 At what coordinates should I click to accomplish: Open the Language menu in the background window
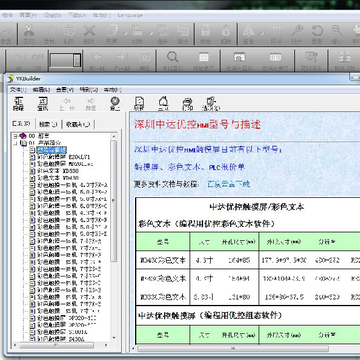click(x=130, y=15)
